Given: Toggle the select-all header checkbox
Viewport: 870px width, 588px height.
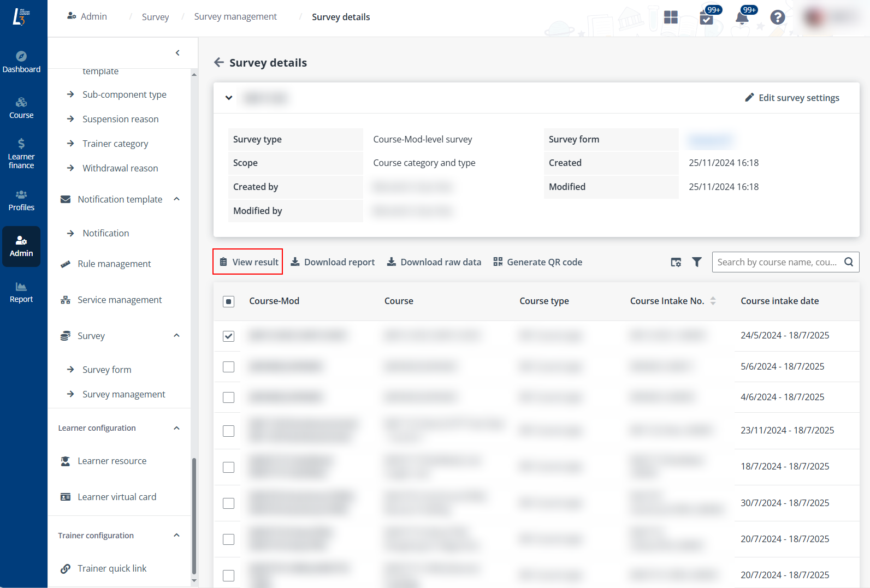Looking at the screenshot, I should (x=229, y=301).
